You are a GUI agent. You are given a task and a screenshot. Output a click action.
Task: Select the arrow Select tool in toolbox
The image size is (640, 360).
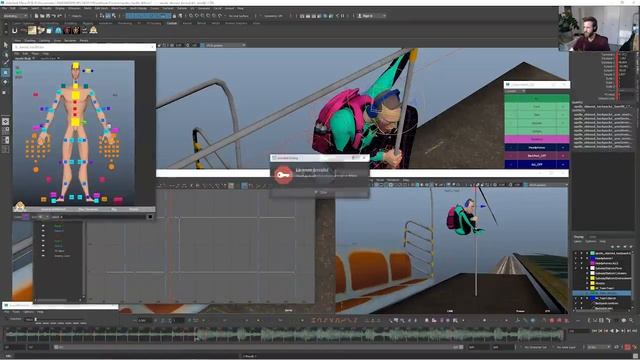click(5, 44)
